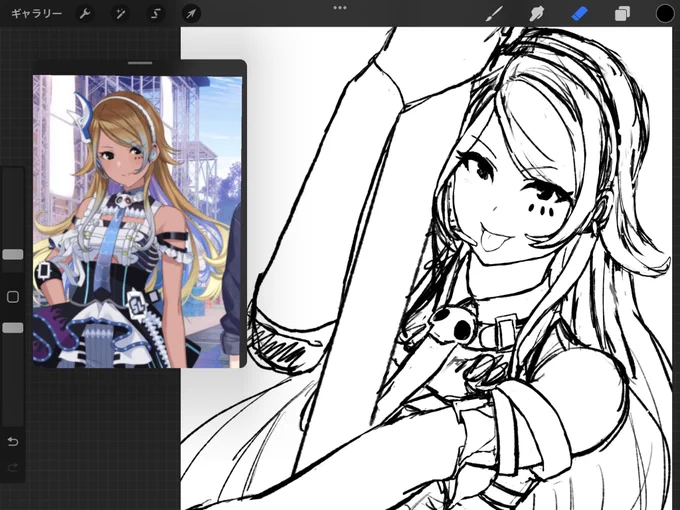Activate the Transform arrow tool
680x510 pixels.
(191, 14)
